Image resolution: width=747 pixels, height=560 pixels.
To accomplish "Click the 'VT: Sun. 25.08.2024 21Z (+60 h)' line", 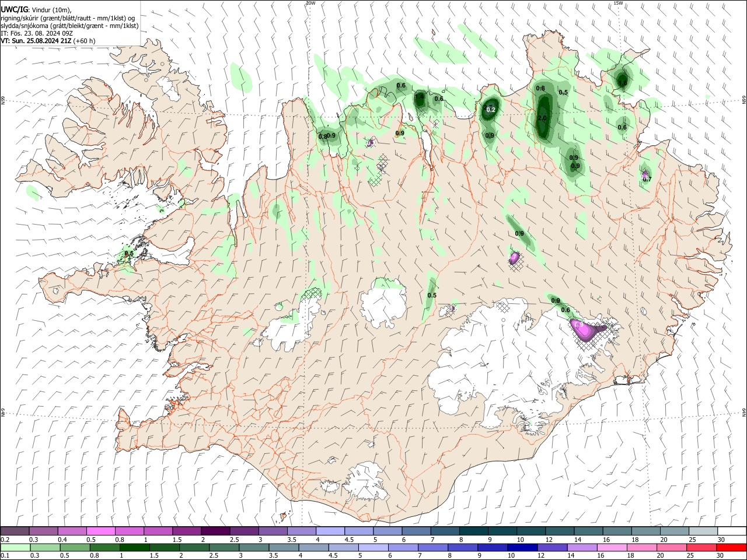I will [x=48, y=41].
